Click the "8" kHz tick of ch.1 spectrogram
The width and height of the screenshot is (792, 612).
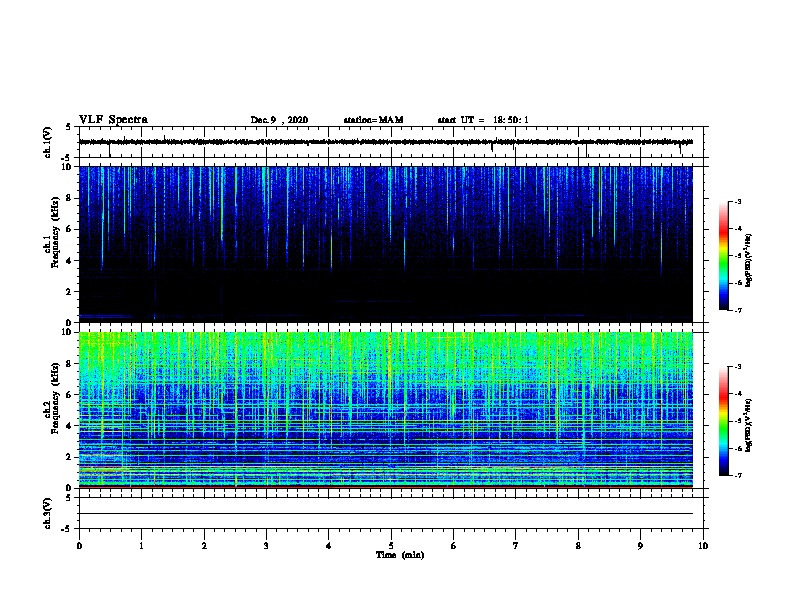click(x=69, y=198)
